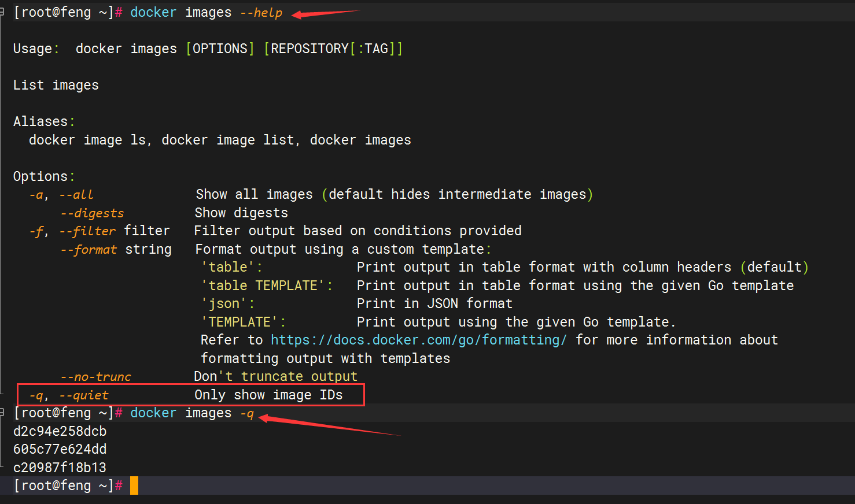Image resolution: width=855 pixels, height=504 pixels.
Task: Click the --filter option name
Action: (87, 231)
